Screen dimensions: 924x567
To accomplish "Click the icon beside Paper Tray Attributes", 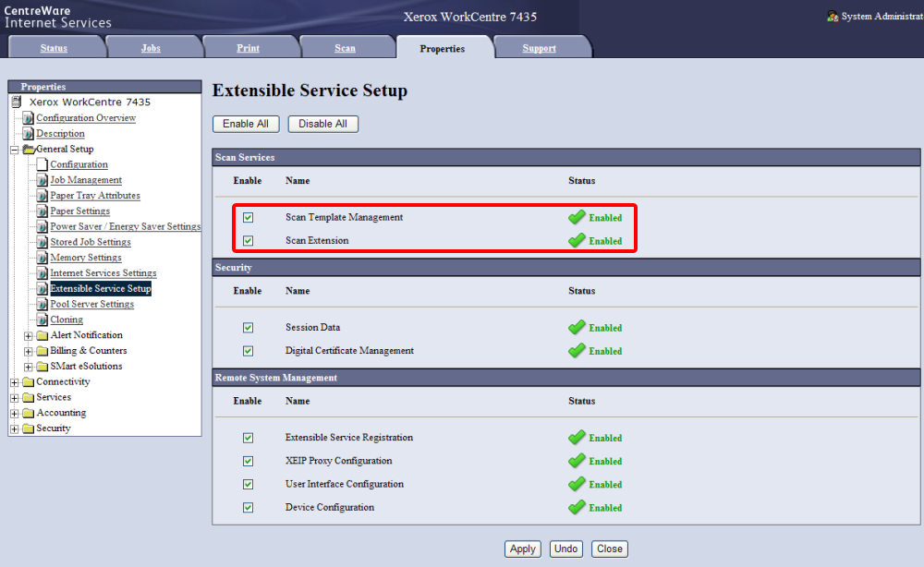I will coord(43,196).
